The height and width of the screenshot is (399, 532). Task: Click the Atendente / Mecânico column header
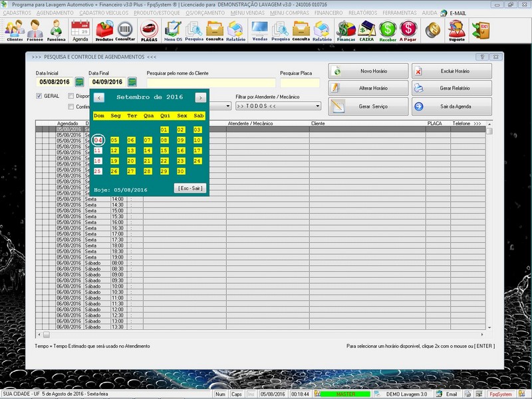(268, 124)
